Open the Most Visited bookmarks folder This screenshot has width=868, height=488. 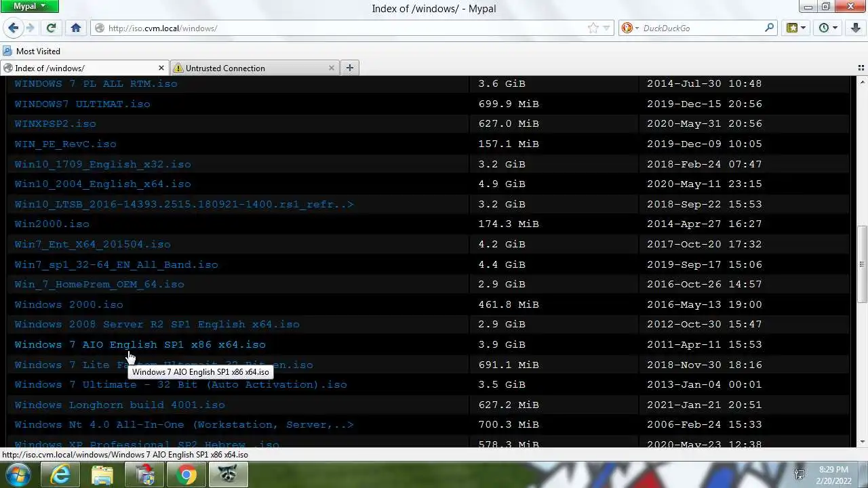coord(31,51)
